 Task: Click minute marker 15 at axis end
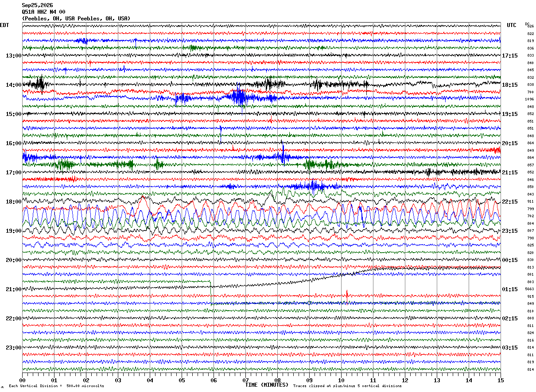tap(501, 380)
